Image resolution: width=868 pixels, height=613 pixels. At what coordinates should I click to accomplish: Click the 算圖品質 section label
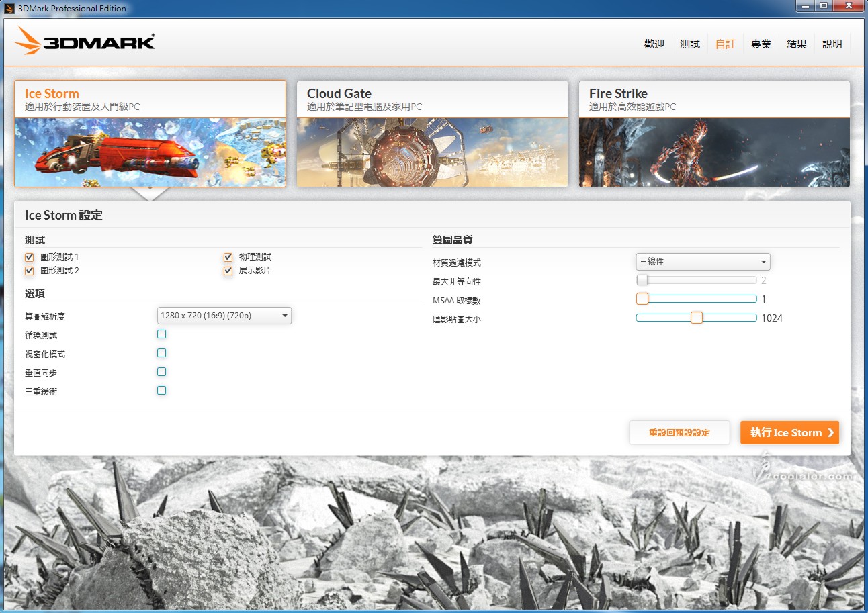pos(453,240)
